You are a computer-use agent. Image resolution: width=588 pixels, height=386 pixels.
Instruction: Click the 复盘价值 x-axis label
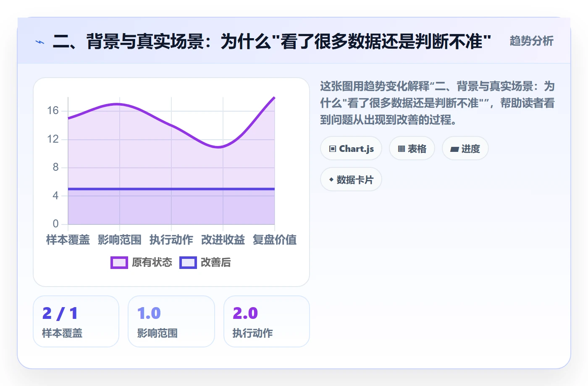[x=275, y=240]
